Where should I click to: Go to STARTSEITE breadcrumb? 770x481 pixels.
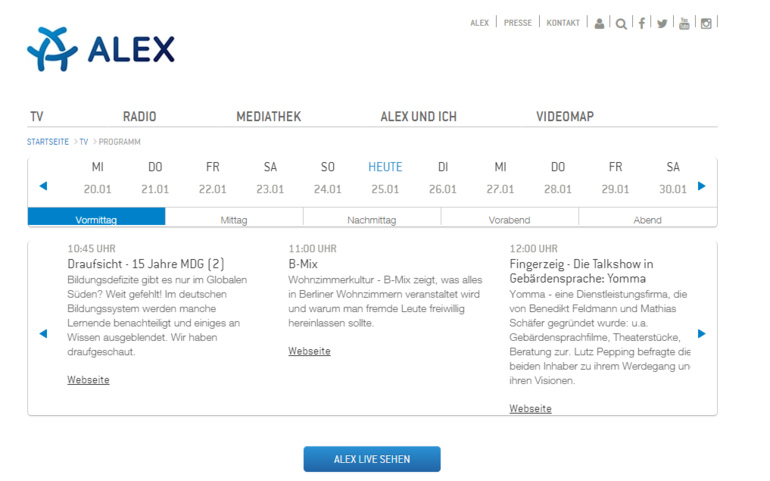(48, 142)
